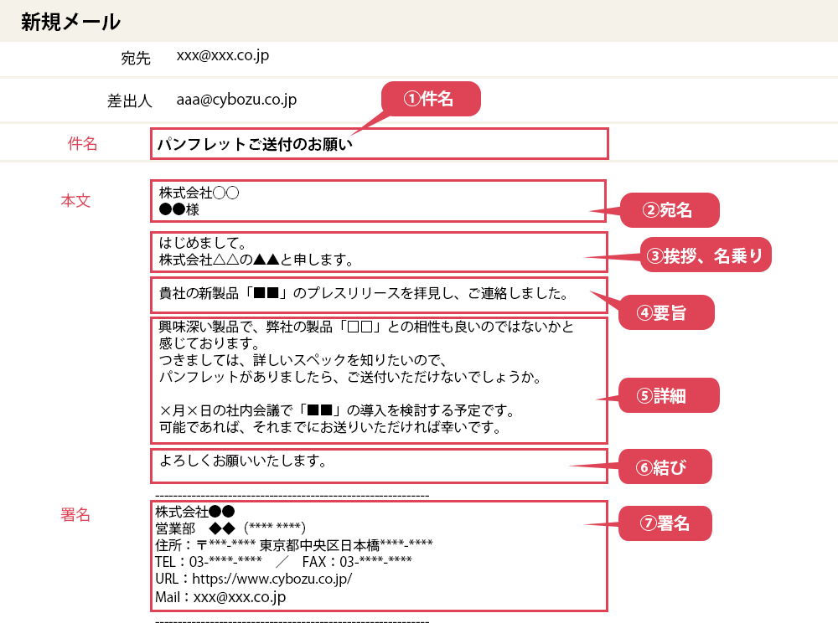The image size is (838, 644).
Task: Select the ②宛名 annotation marker
Action: pos(670,211)
